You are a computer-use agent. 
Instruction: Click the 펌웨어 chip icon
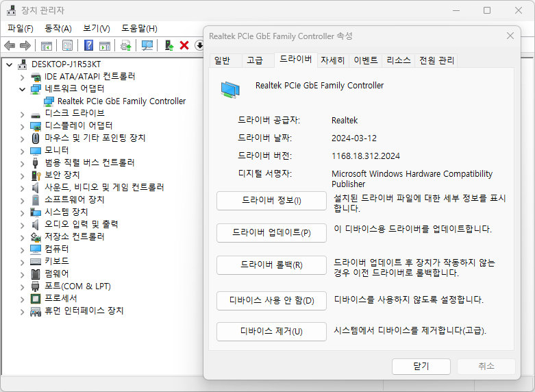[36, 274]
